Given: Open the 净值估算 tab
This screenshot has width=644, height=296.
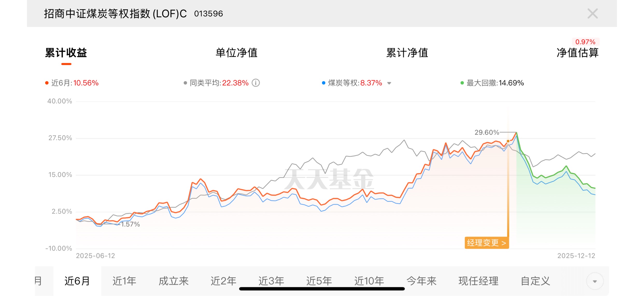Looking at the screenshot, I should tap(577, 53).
